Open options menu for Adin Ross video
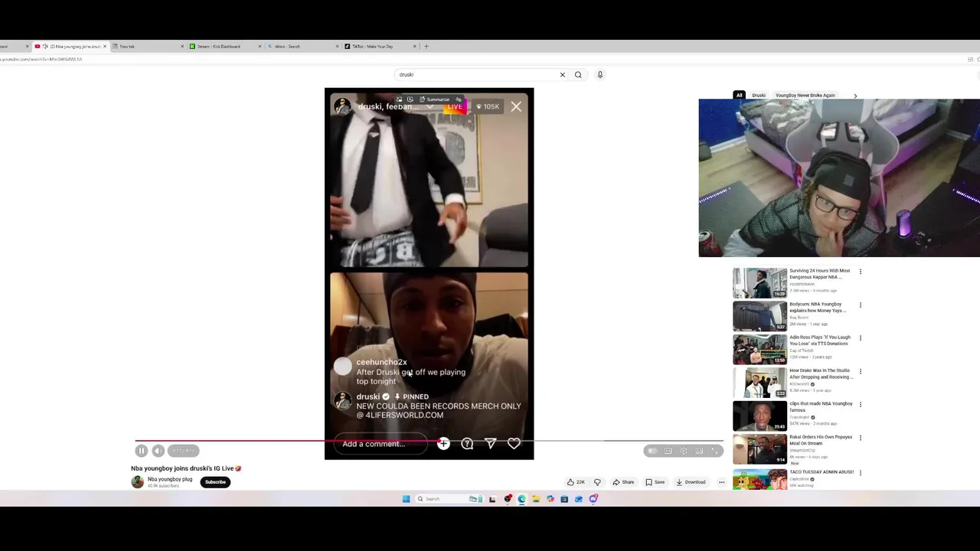Image resolution: width=980 pixels, height=551 pixels. [x=860, y=338]
